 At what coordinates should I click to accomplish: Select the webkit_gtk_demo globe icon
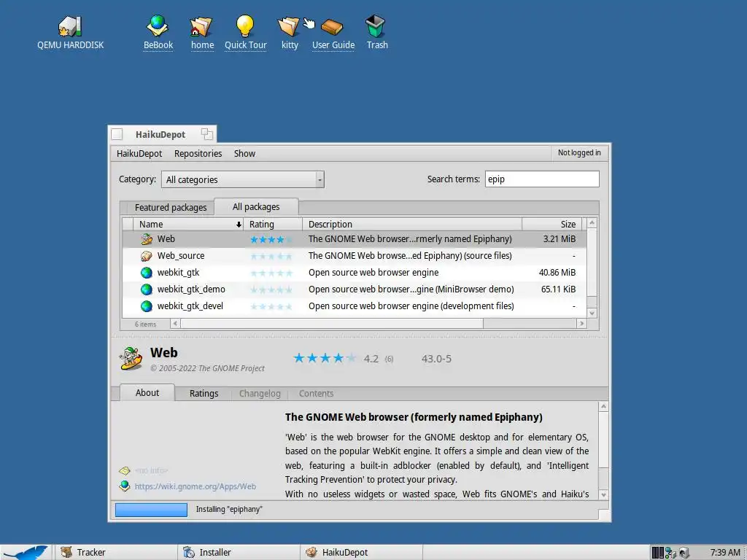click(x=146, y=289)
